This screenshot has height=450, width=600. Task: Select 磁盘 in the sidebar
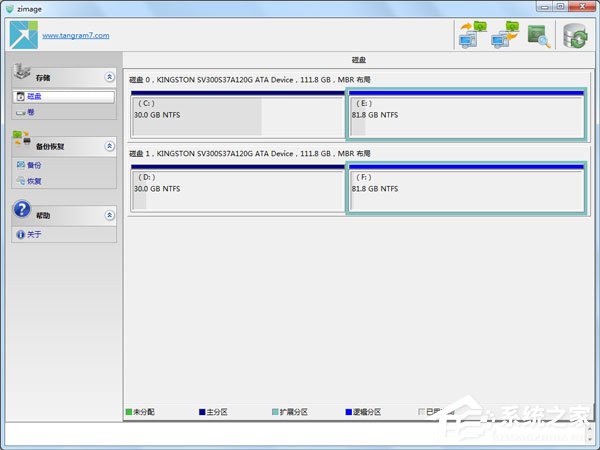pos(34,96)
